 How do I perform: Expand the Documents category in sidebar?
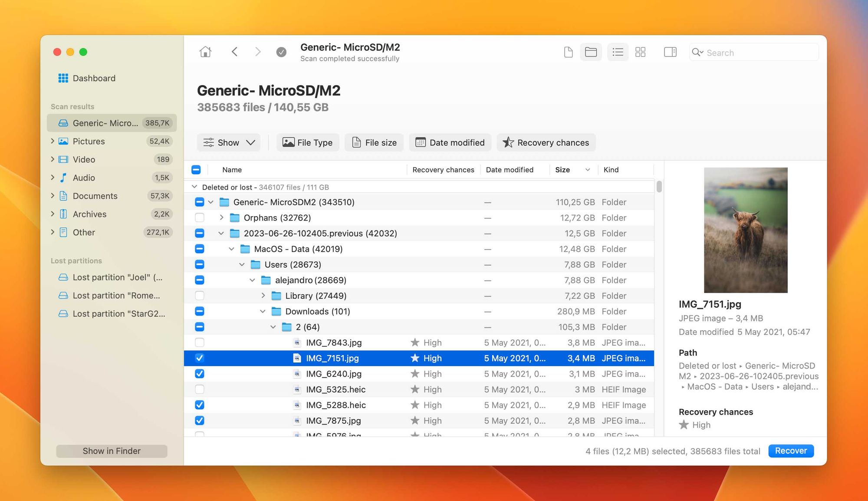(53, 195)
